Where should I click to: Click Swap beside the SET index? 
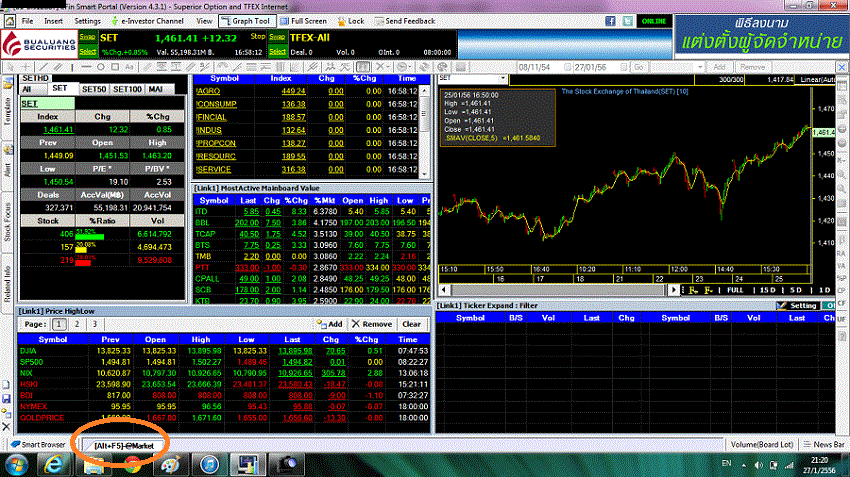(x=87, y=37)
